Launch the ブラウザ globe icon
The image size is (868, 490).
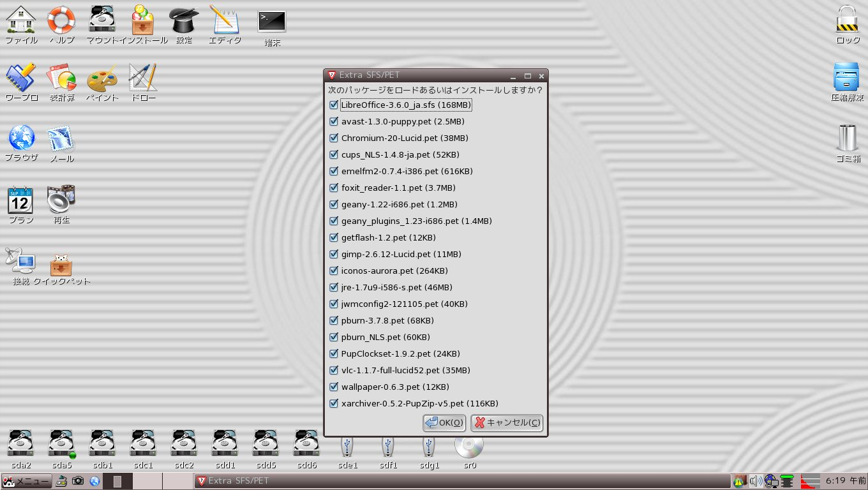(21, 138)
